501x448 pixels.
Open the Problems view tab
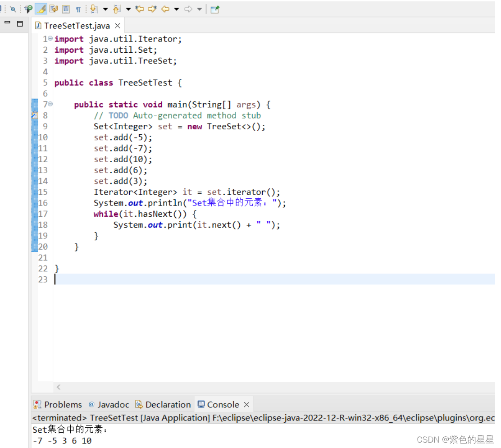58,405
